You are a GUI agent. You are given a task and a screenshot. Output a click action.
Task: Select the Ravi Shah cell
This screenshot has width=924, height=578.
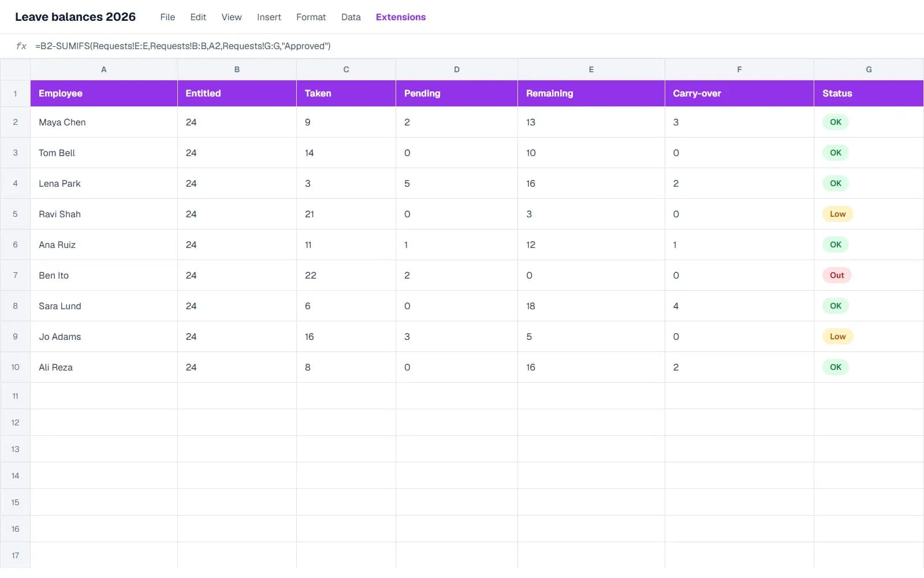[x=104, y=214]
